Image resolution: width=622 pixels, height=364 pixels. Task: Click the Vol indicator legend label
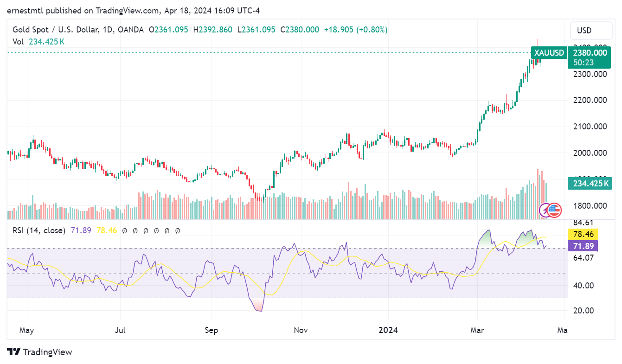point(18,41)
